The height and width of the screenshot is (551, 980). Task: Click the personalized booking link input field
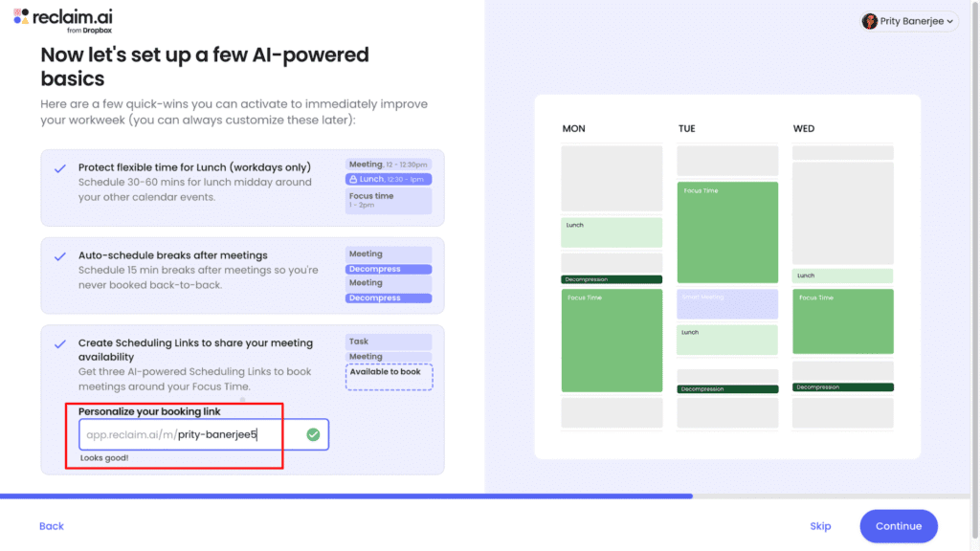178,434
